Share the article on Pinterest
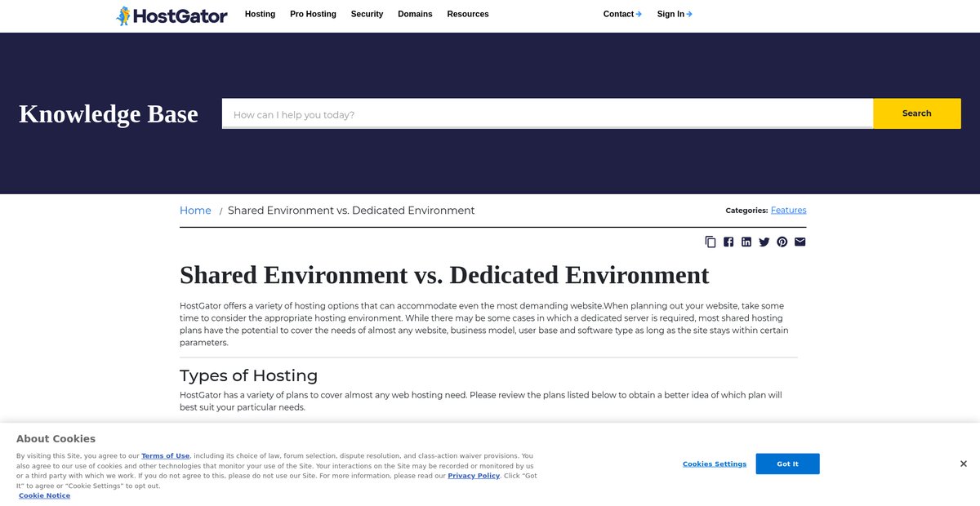 [782, 242]
